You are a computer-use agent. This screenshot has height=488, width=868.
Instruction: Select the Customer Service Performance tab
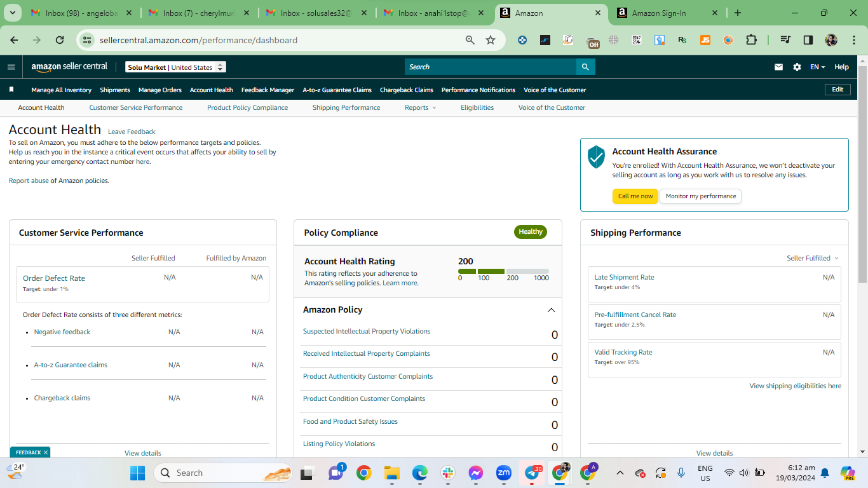click(x=136, y=107)
